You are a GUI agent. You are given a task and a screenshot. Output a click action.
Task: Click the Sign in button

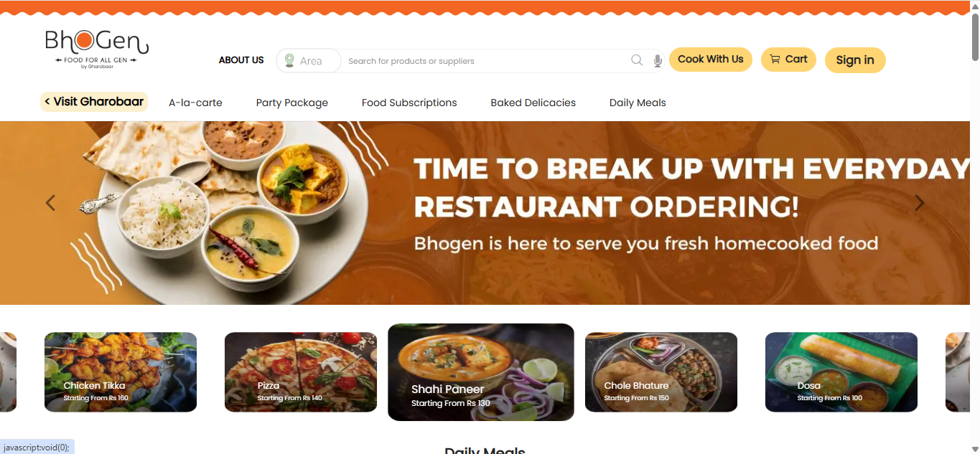click(x=855, y=60)
